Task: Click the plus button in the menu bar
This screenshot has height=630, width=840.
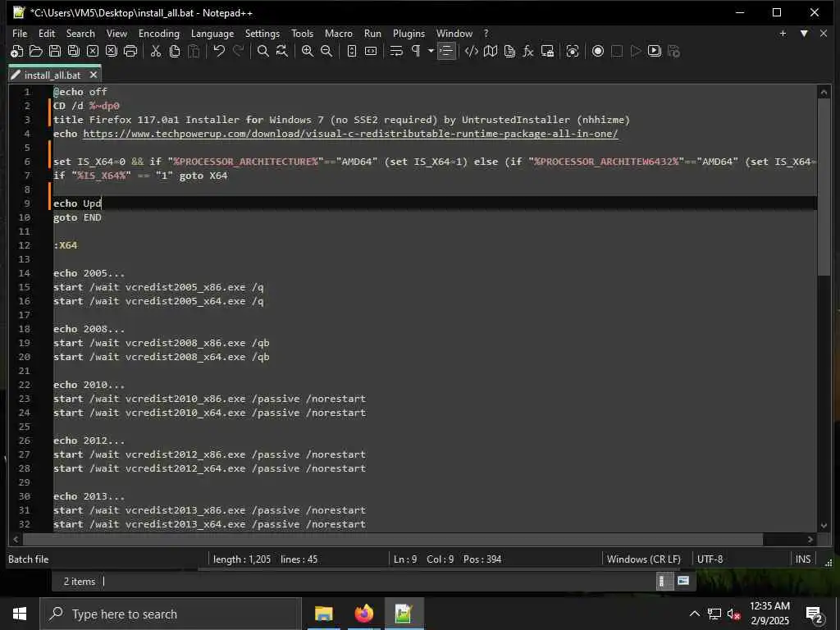Action: (783, 34)
